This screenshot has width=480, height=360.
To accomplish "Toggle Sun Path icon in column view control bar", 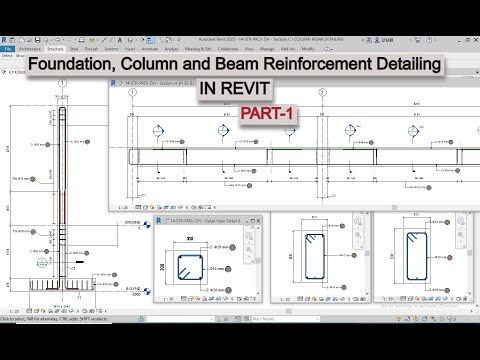I will coord(43,311).
